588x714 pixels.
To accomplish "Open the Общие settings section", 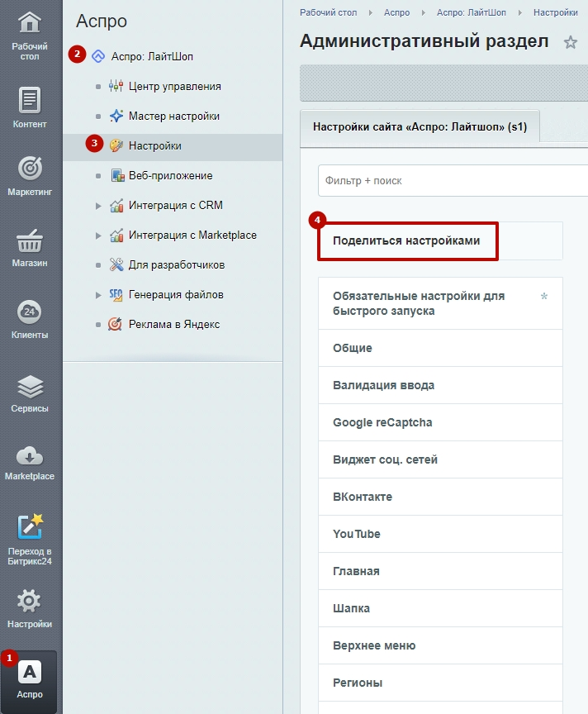I will [440, 349].
